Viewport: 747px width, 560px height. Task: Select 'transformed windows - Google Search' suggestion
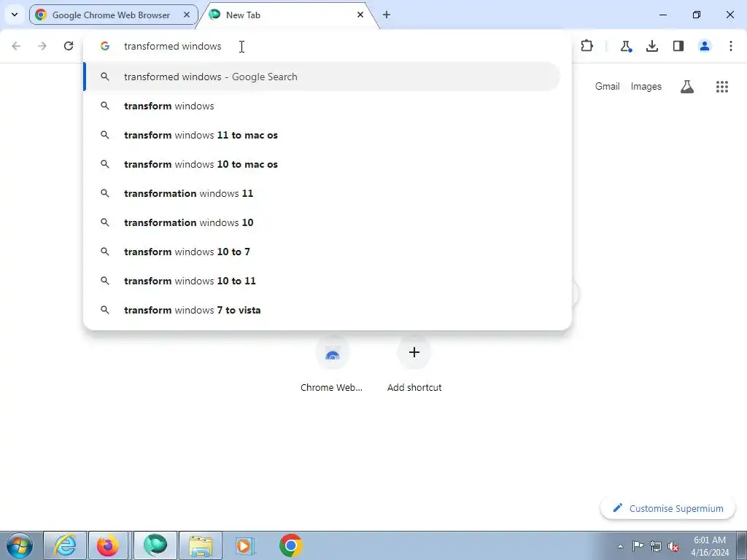point(322,77)
